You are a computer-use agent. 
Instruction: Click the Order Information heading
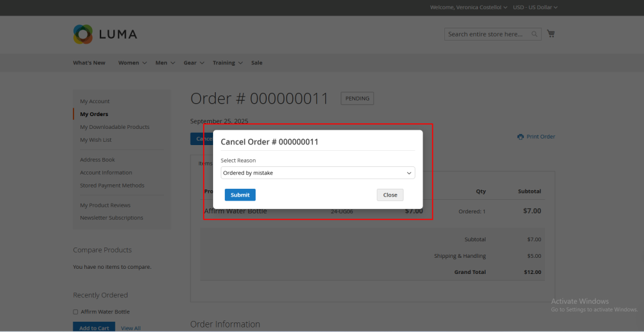point(225,324)
